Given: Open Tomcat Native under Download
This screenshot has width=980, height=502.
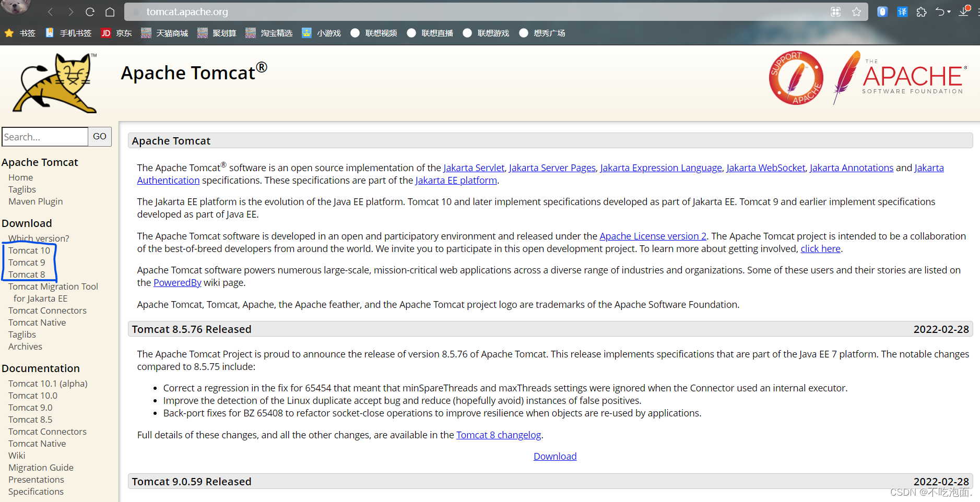Looking at the screenshot, I should coord(37,322).
